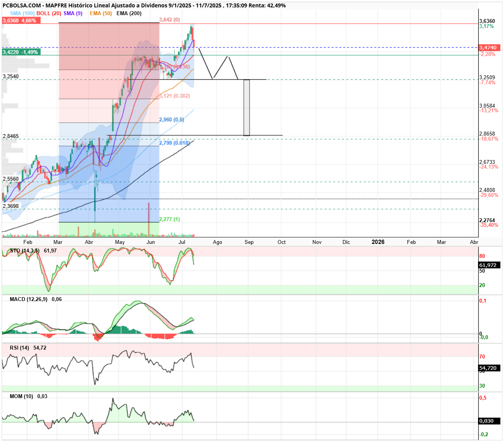Screen dimensions: 504x442
Task: Click the black 54,720 RSI value tag
Action: 489,368
